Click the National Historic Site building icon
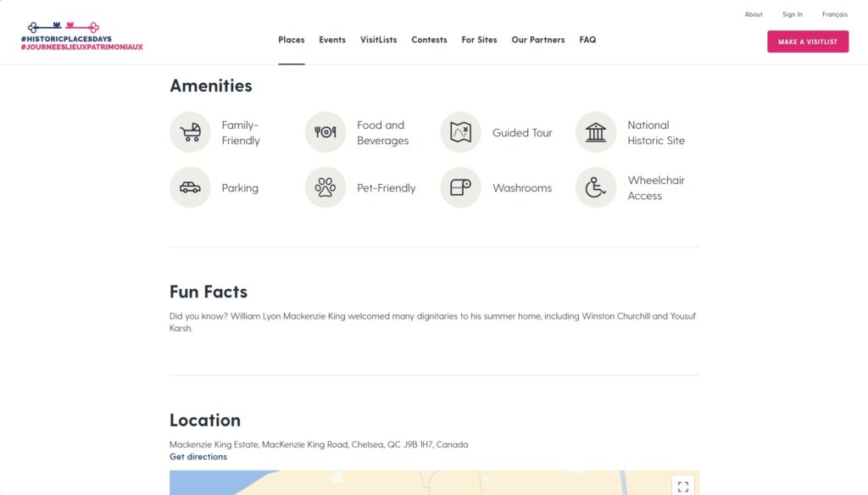The width and height of the screenshot is (868, 495). pos(596,132)
